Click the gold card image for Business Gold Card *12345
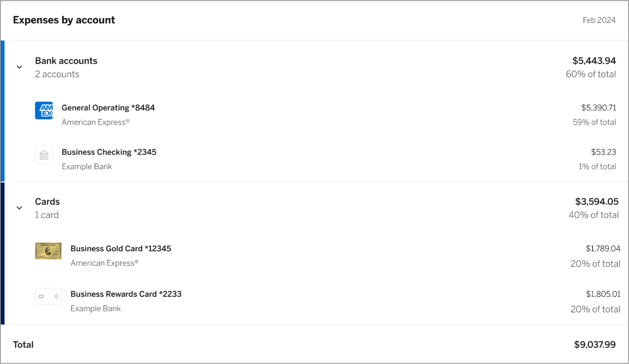The image size is (629, 364). point(48,251)
